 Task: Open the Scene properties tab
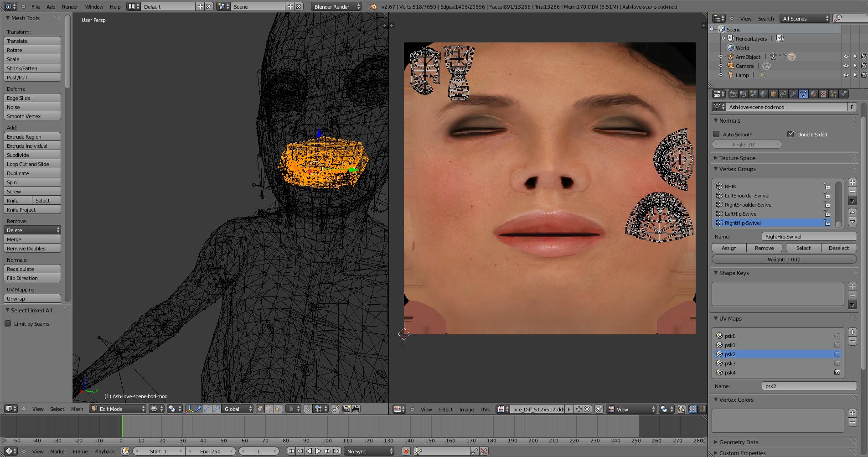pos(753,94)
